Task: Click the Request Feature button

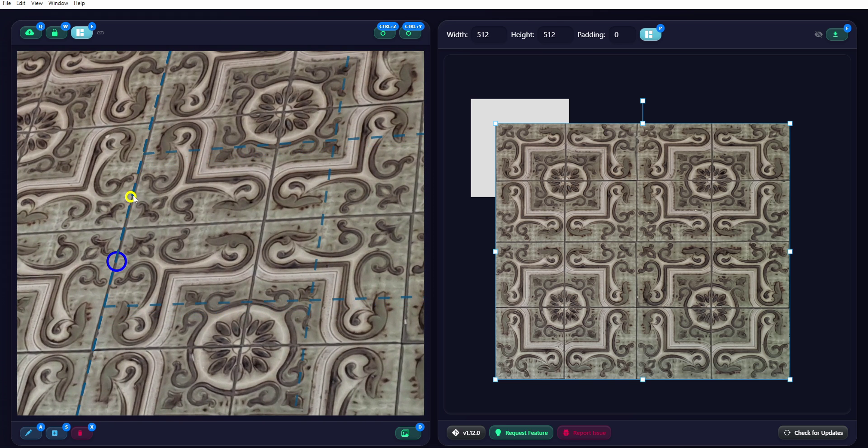Action: tap(521, 433)
